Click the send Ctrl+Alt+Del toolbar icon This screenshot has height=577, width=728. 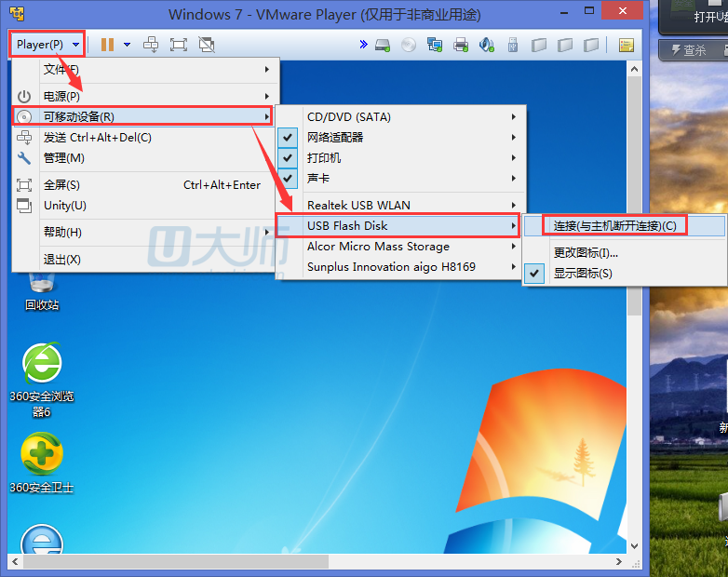pyautogui.click(x=151, y=45)
